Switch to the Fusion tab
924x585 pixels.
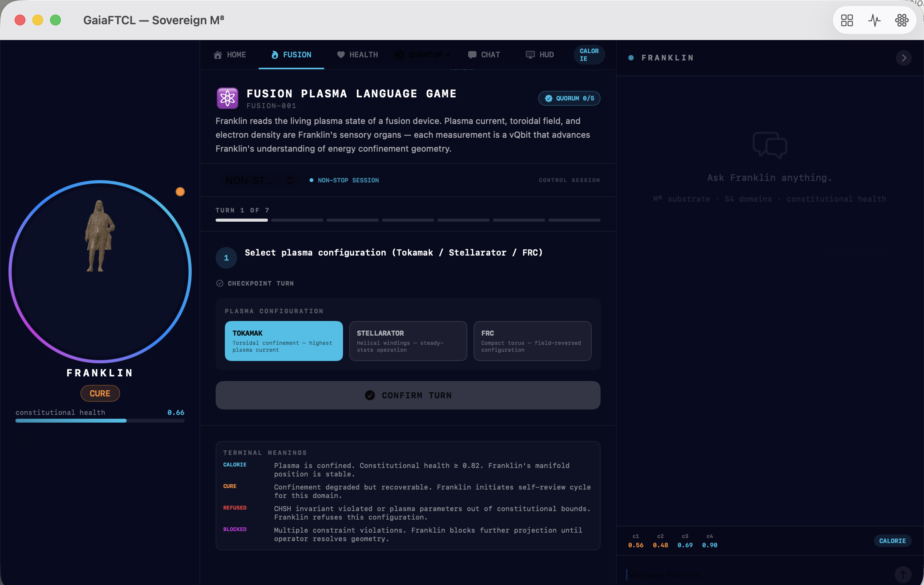point(291,55)
